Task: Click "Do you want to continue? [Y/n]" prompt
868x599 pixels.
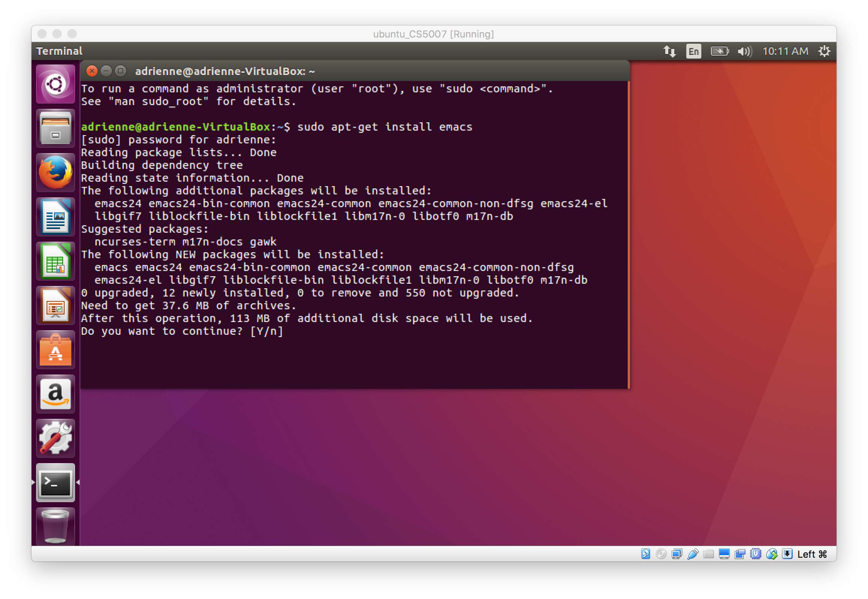Action: 182,331
